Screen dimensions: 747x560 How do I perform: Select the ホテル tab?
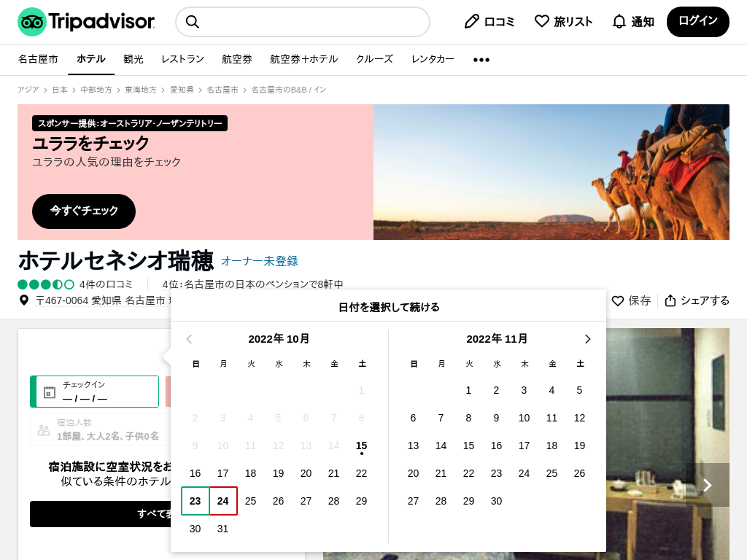pos(91,59)
